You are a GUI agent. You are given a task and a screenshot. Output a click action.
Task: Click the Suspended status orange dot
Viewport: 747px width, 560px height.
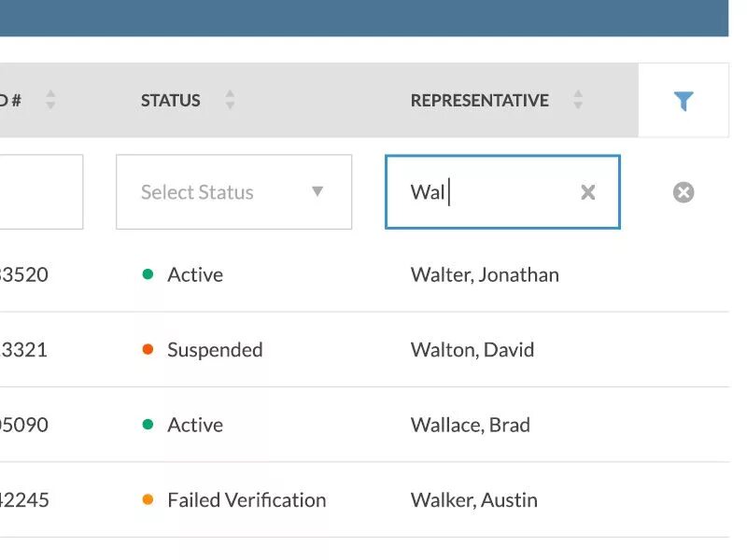(148, 349)
